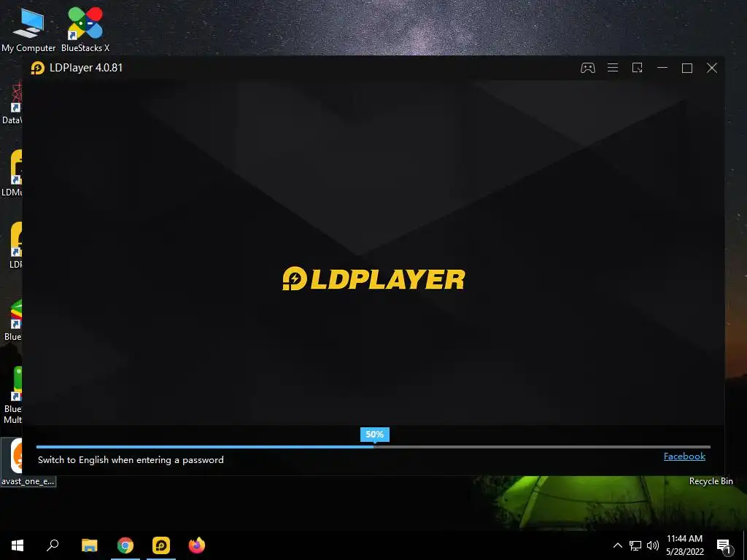Click the LDPlayer logo in title bar
Screen dimensions: 747x560
38,68
